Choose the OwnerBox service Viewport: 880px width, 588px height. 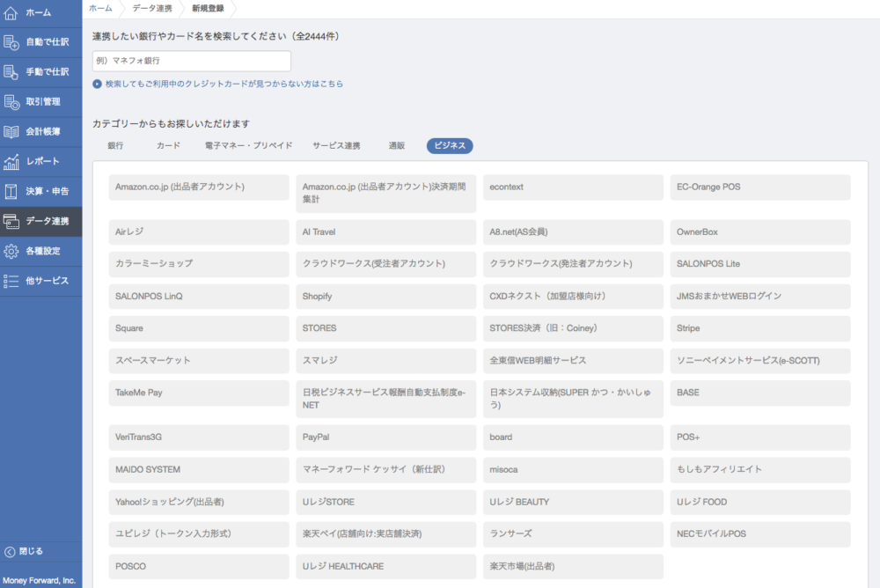coord(760,232)
